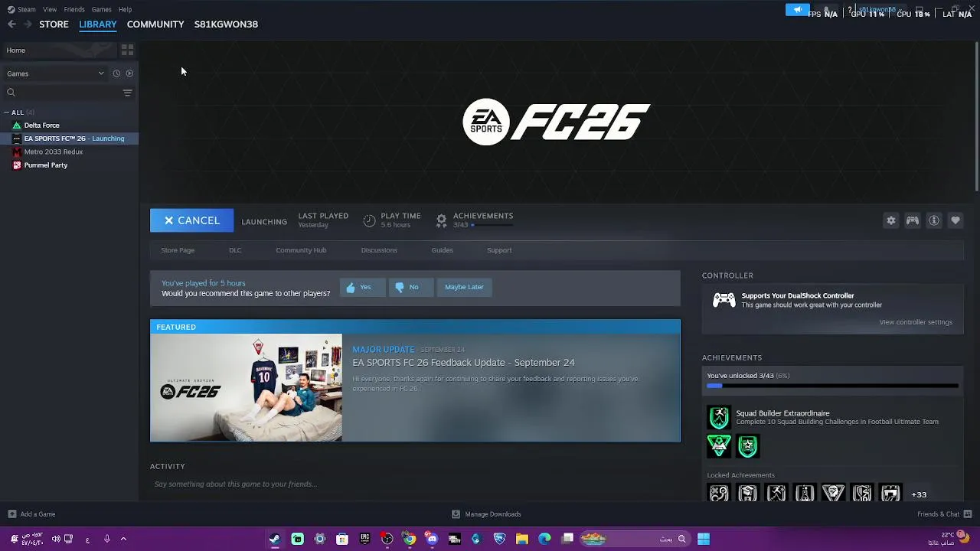This screenshot has height=551, width=980.
Task: Cancel the game launch
Action: click(191, 220)
